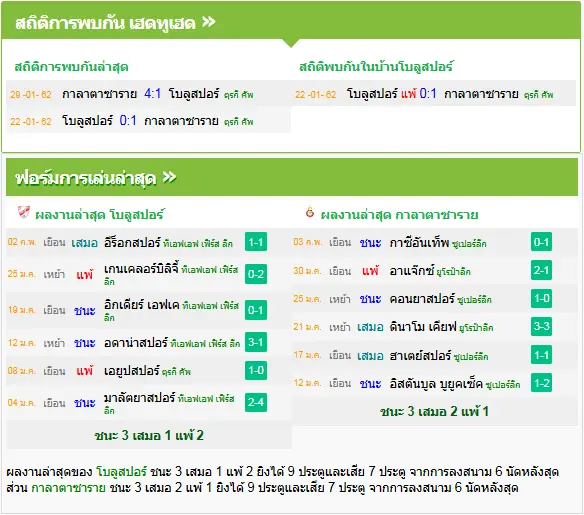Click the สถิติพบกันในบ้านโบลูสปอร์ subheading
This screenshot has width=584, height=515.
(x=376, y=66)
